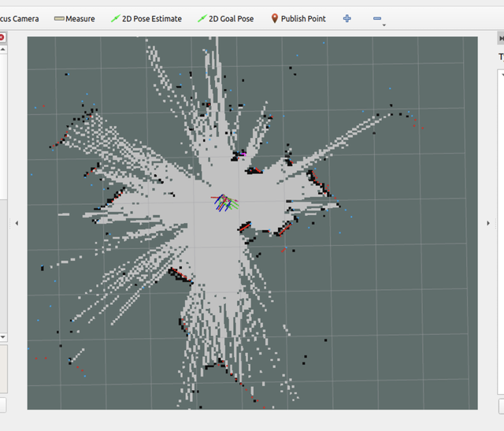Viewport: 504px width, 431px height.
Task: Collapse the left panel using the left-pointing arrow
Action: tap(17, 224)
